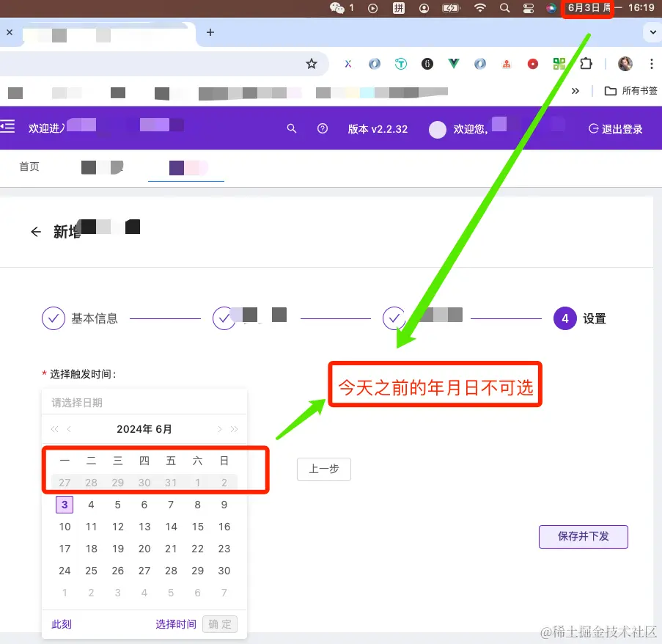Pick June 15 in the calendar

tap(198, 527)
